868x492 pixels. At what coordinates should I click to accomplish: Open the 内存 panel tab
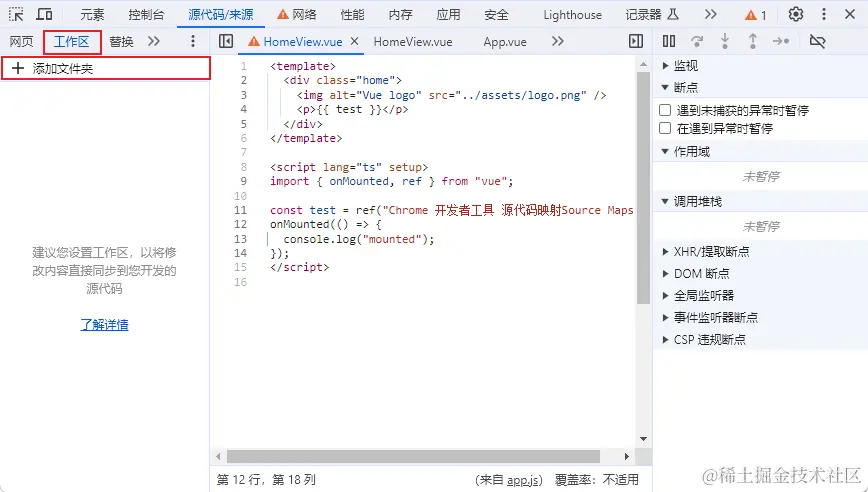click(400, 15)
